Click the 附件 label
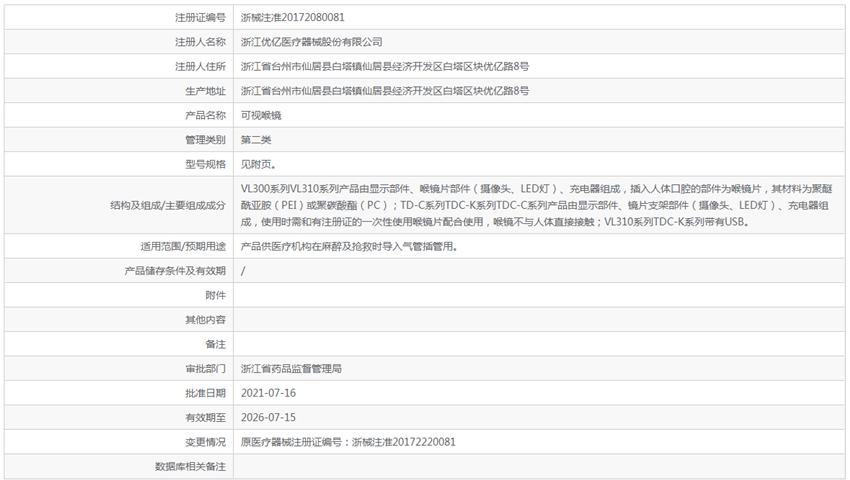 coord(216,295)
